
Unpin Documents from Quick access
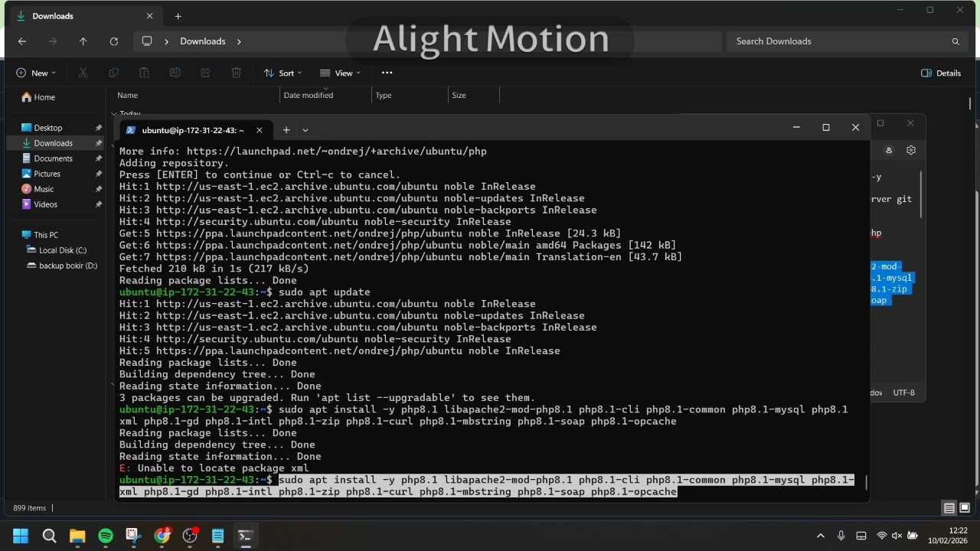coord(98,158)
